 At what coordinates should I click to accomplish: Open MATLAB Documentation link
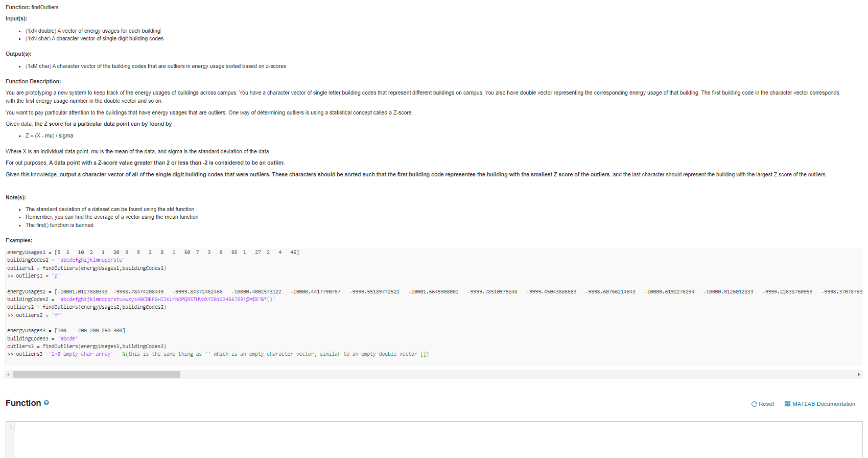[824, 404]
